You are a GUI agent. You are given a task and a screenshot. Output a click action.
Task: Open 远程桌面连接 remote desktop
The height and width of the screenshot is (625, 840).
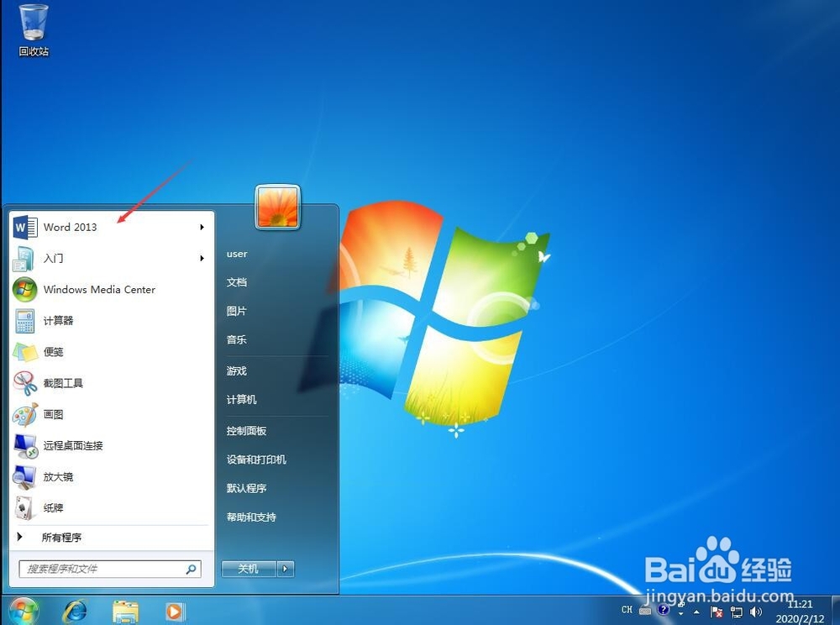pyautogui.click(x=112, y=445)
